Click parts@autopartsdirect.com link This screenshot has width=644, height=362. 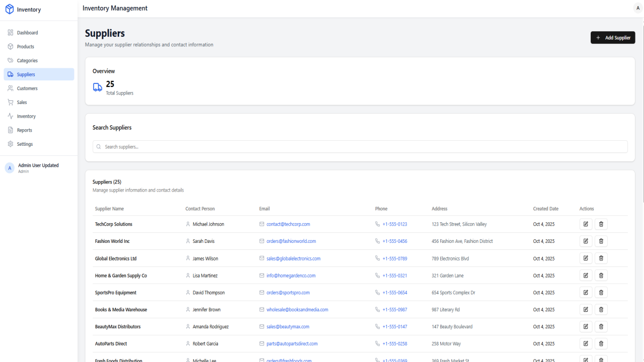(292, 344)
